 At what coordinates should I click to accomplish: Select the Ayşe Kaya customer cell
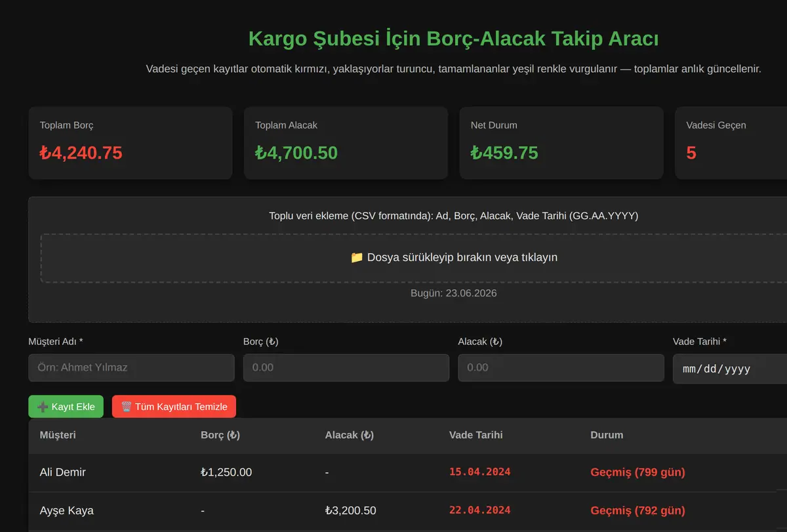click(66, 510)
